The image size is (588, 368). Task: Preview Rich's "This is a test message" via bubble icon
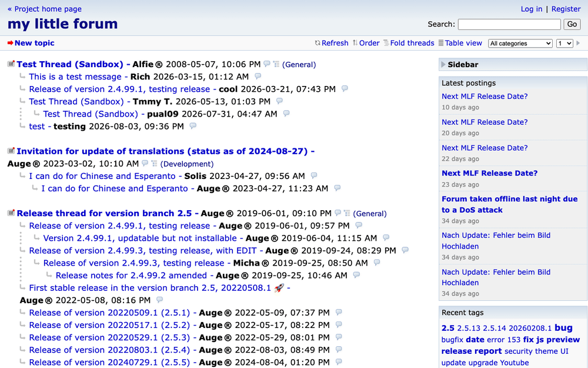258,76
